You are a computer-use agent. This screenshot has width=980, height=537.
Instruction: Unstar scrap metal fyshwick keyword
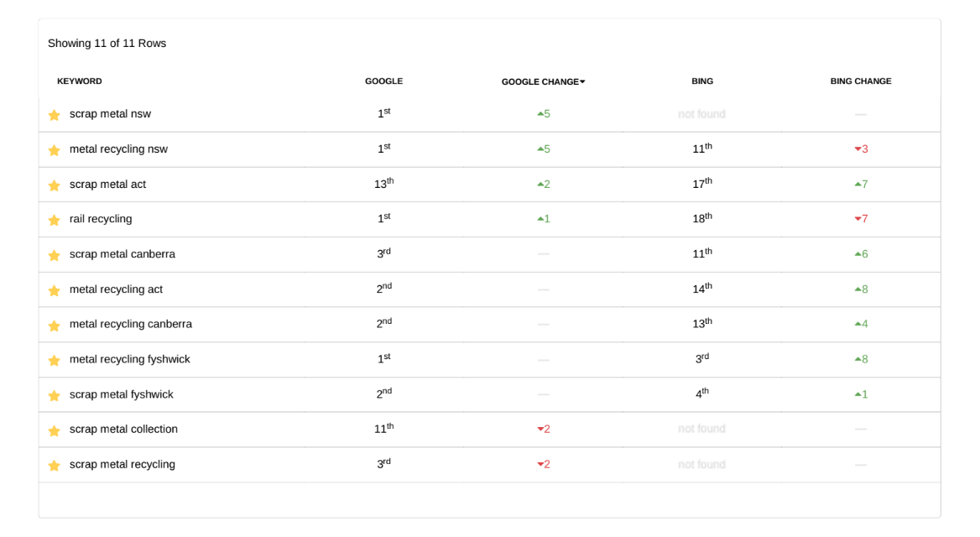click(55, 395)
